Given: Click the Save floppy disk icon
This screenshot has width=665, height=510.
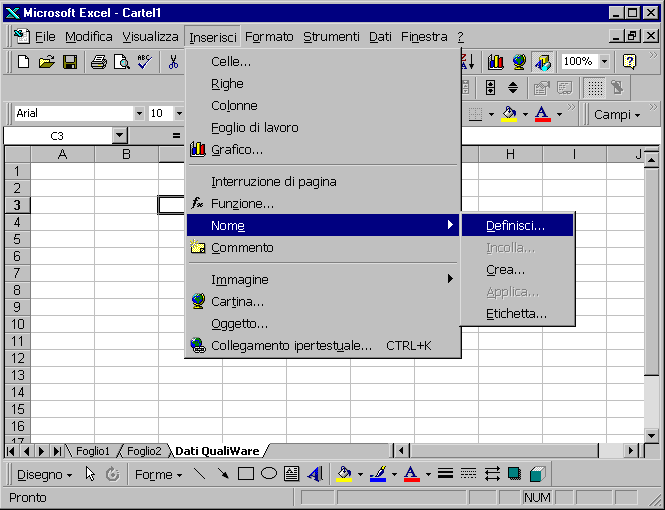Looking at the screenshot, I should click(70, 62).
